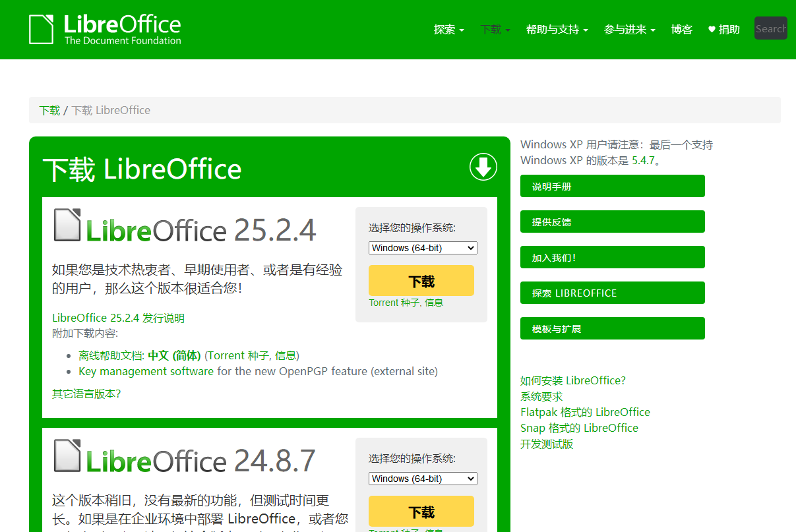This screenshot has width=796, height=532.
Task: Open 其它语言版本? link
Action: pyautogui.click(x=86, y=394)
